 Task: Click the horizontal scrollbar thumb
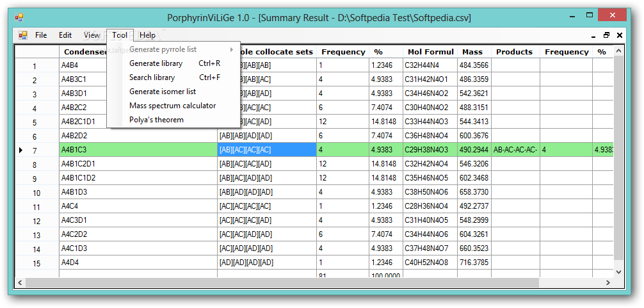point(282,282)
